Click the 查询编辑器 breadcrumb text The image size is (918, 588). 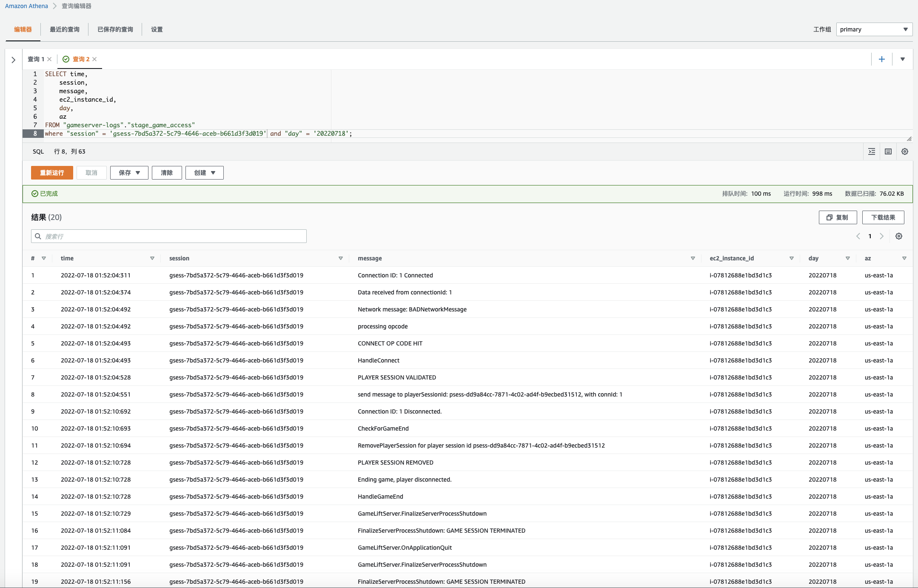click(77, 6)
